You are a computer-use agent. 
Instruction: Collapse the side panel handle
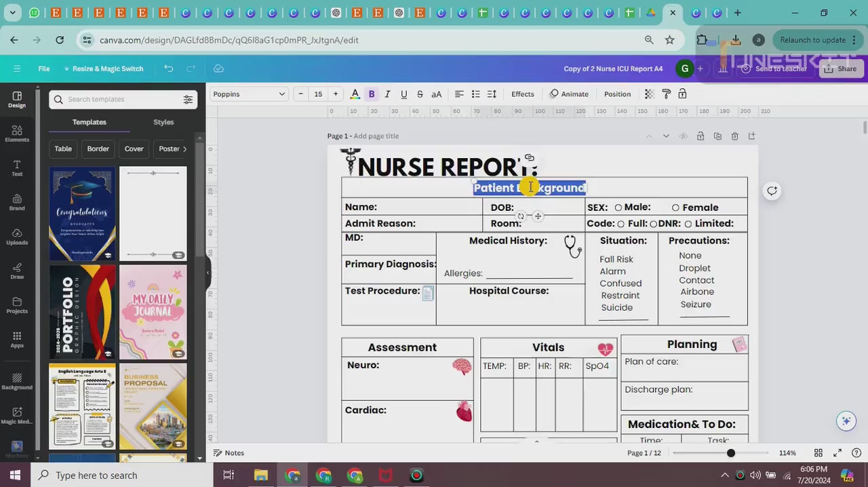(208, 273)
